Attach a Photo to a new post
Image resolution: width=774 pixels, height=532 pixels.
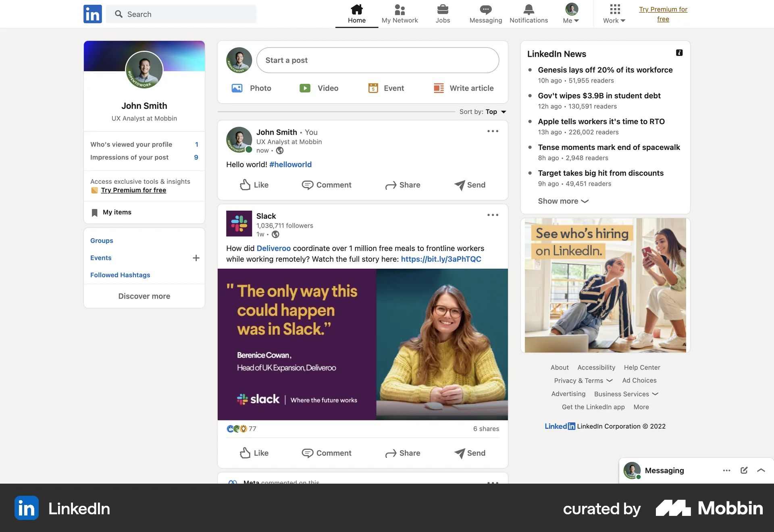point(252,88)
